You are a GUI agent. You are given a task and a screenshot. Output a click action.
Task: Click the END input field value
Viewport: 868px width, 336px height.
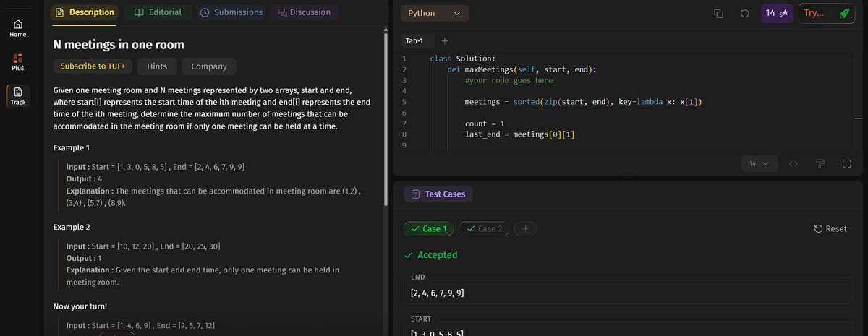tap(627, 293)
